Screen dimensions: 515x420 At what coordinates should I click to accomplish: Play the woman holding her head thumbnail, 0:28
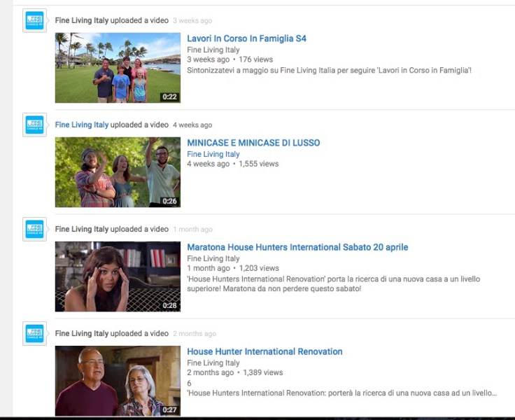118,276
